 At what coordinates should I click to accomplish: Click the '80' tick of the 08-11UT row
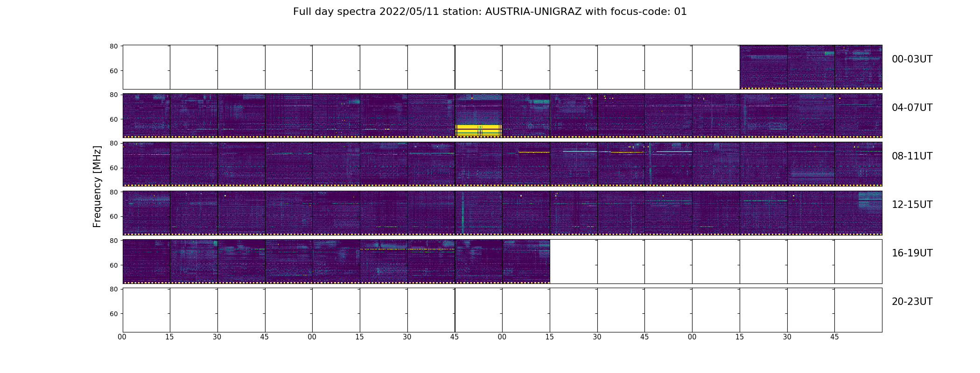click(113, 143)
